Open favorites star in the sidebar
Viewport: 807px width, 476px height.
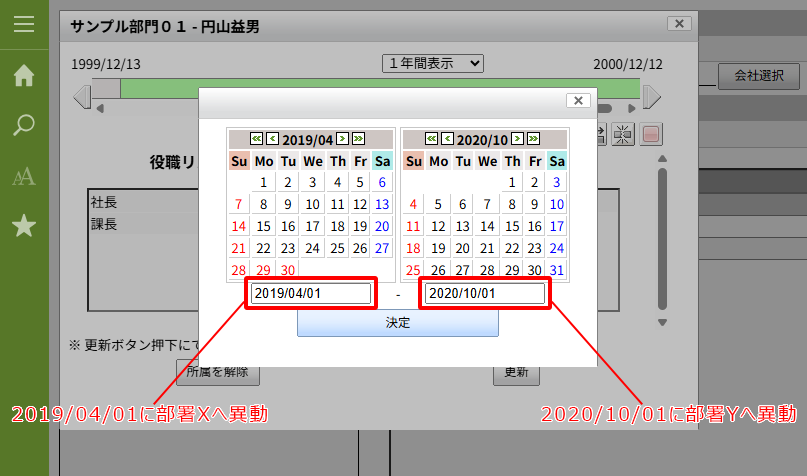[24, 227]
